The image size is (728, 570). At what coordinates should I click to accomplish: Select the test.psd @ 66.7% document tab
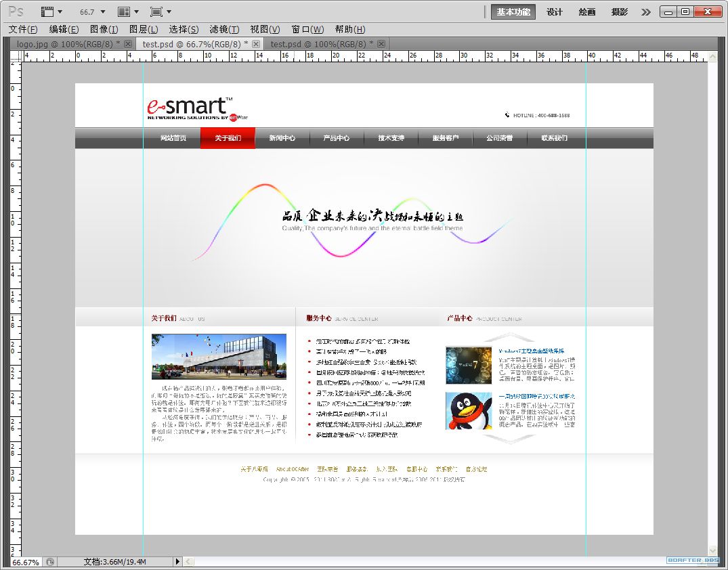[200, 44]
